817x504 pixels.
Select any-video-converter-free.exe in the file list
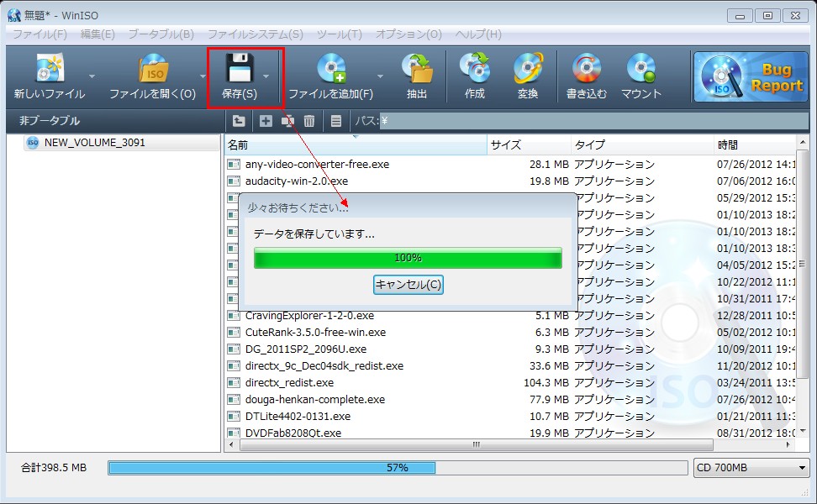317,165
